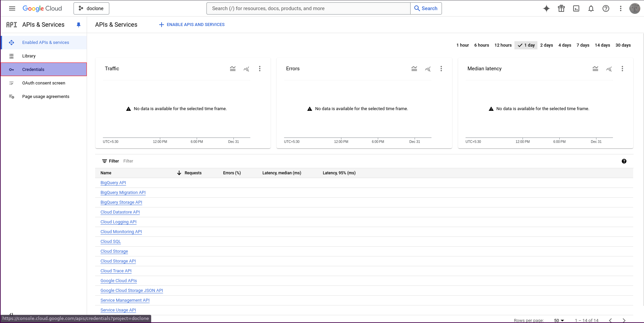Explore Errors chart data icon
Viewport: 644px width, 323px height.
pos(428,69)
